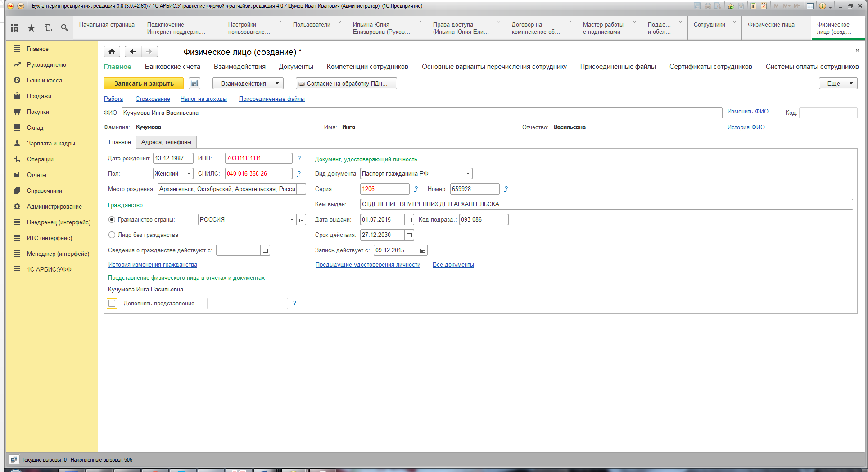Open calendar for Срок действия field
868x472 pixels.
tap(409, 235)
